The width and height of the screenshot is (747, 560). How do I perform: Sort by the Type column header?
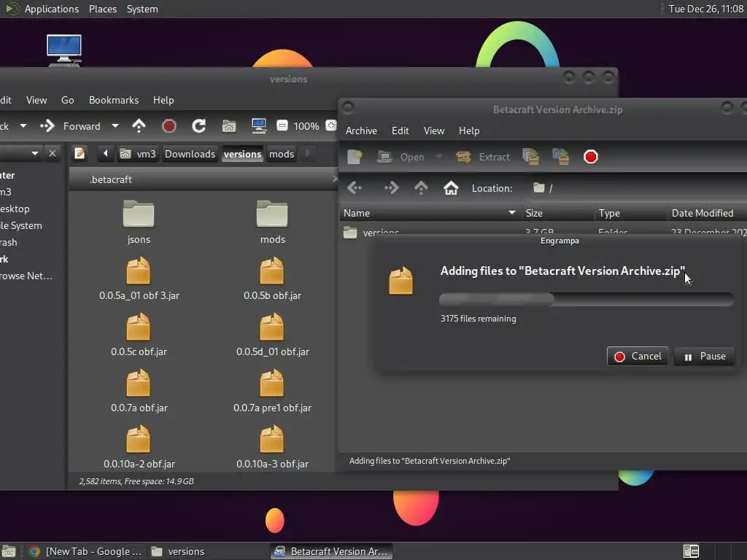tap(631, 214)
